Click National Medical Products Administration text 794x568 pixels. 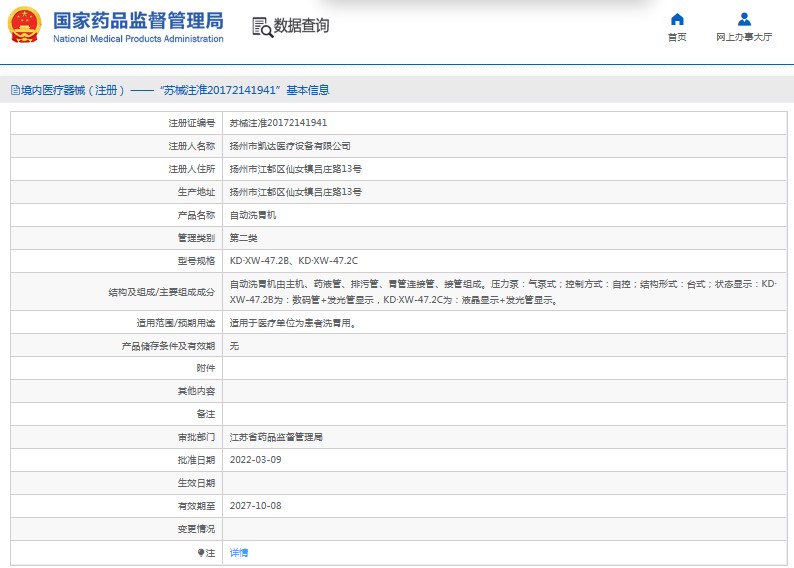(x=138, y=39)
